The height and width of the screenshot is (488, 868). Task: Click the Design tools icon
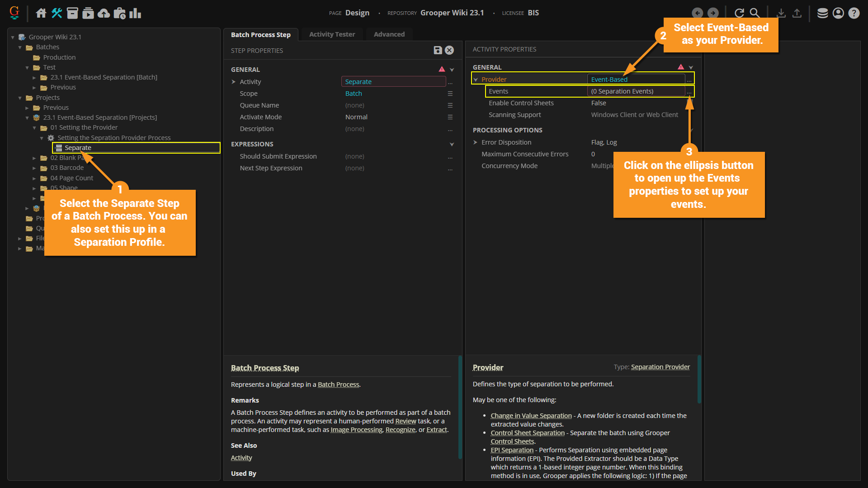(x=57, y=13)
